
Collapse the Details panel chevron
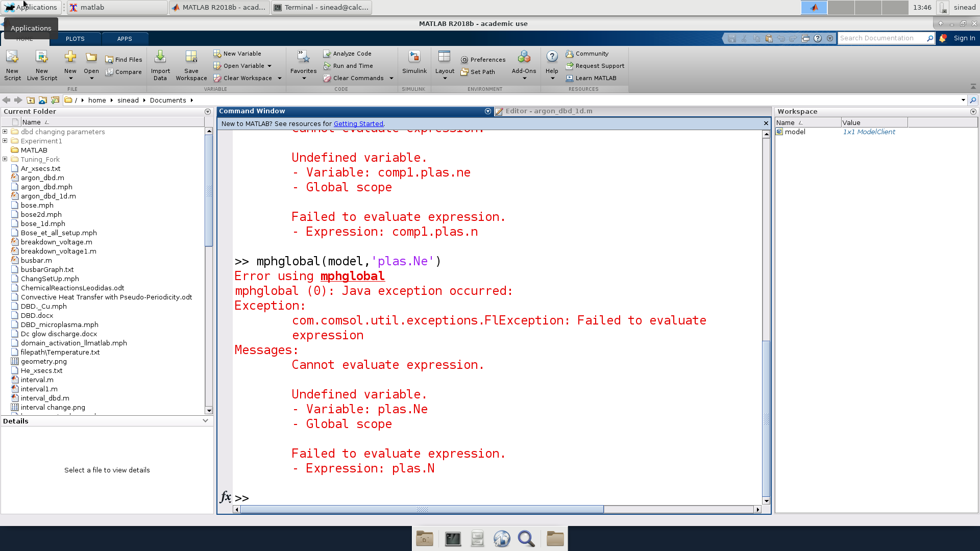point(205,421)
